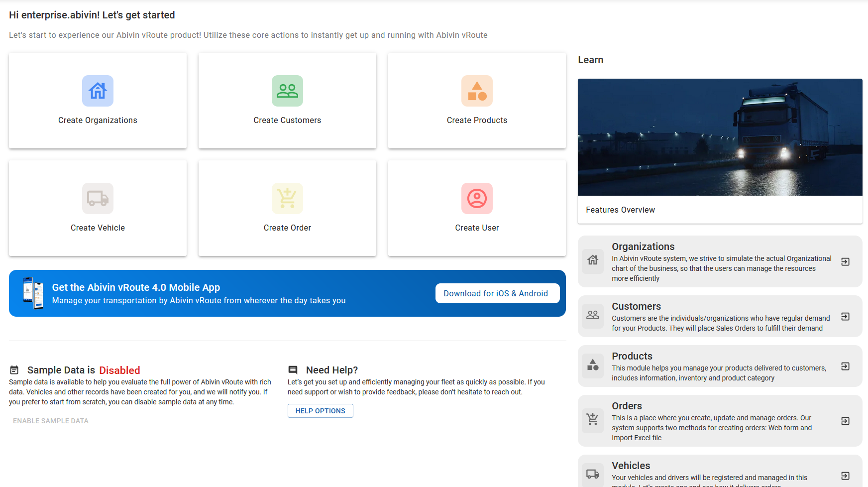Screen dimensions: 868x487
Task: Click the Need Help chat icon
Action: pos(293,370)
